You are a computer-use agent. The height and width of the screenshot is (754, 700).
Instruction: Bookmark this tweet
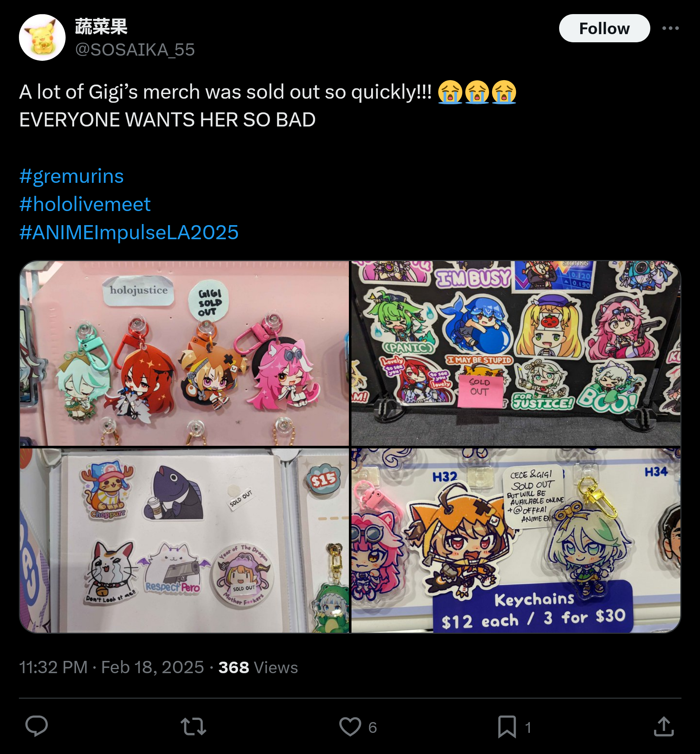pyautogui.click(x=507, y=727)
